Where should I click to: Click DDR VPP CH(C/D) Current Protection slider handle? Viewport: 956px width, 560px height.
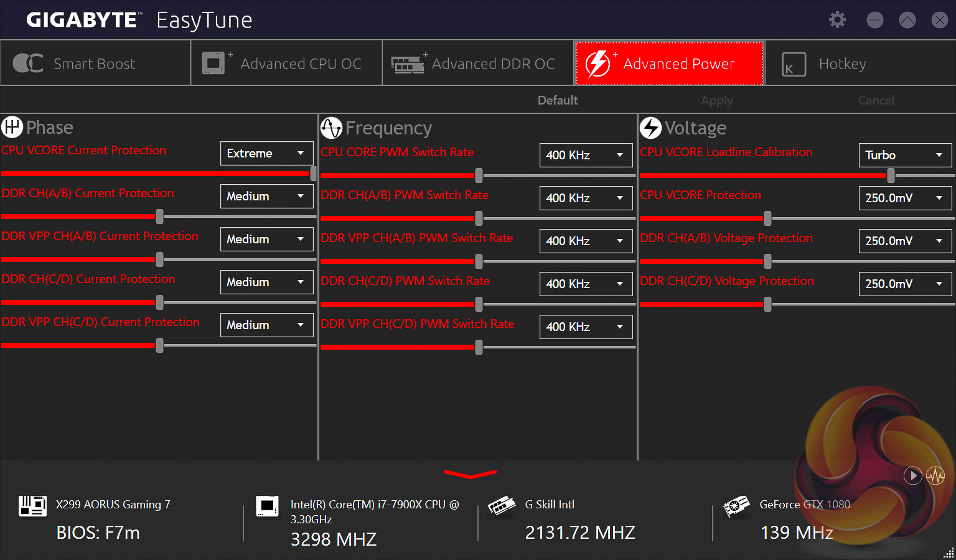tap(160, 345)
